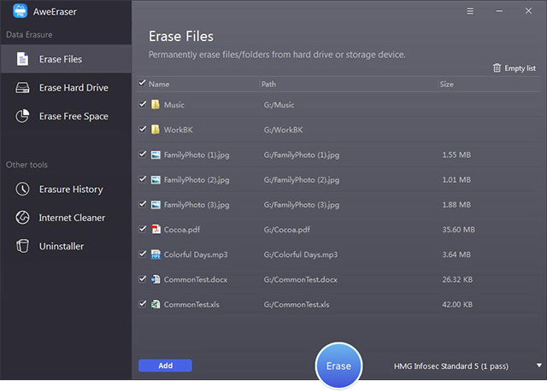Click the Internet Cleaner globe icon

(x=22, y=218)
